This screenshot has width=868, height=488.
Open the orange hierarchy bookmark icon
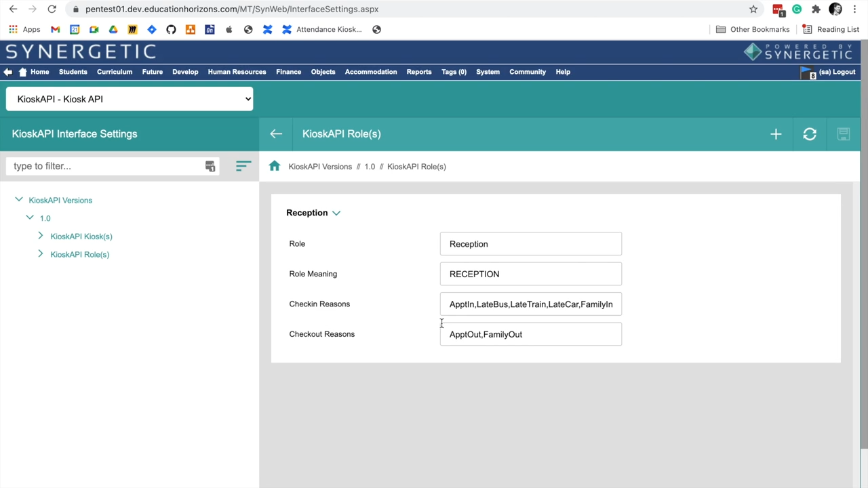[x=191, y=30]
